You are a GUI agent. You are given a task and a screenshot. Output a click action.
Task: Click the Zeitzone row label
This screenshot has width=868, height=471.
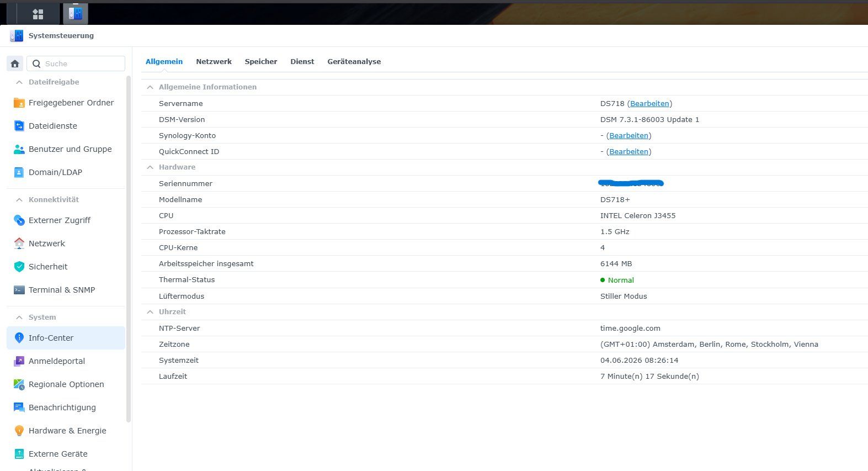pyautogui.click(x=174, y=345)
